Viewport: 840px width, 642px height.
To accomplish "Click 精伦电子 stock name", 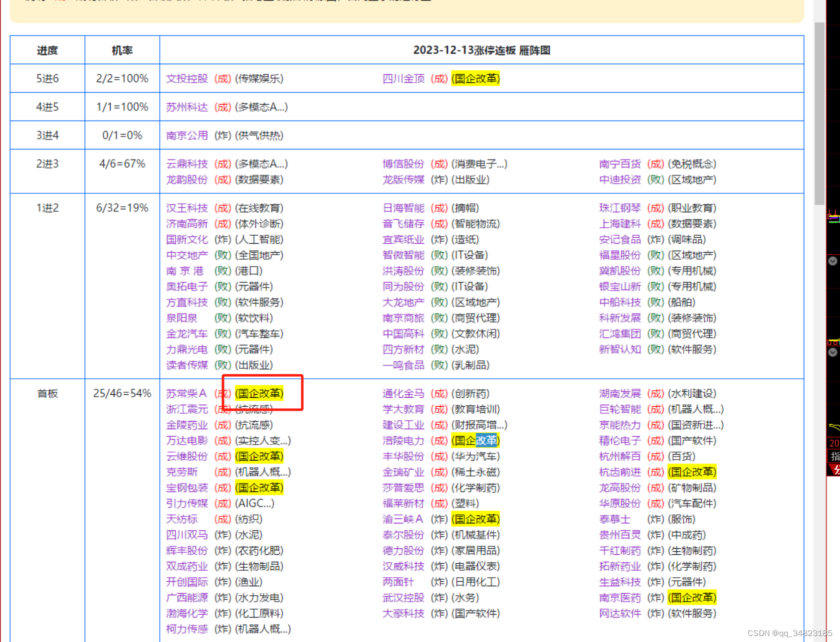I will [x=620, y=441].
